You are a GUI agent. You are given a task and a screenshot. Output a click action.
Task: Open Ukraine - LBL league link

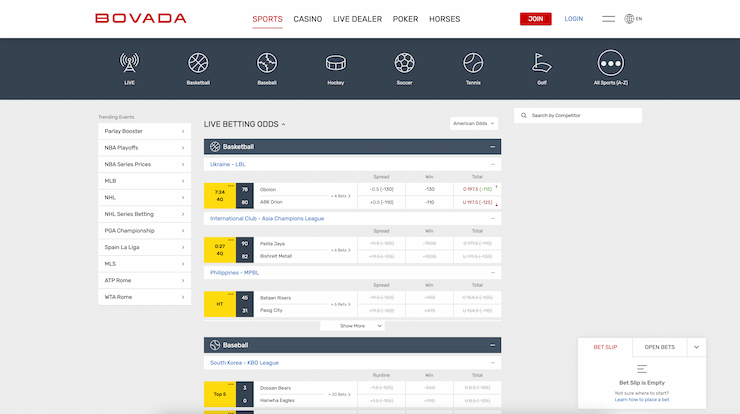click(227, 164)
